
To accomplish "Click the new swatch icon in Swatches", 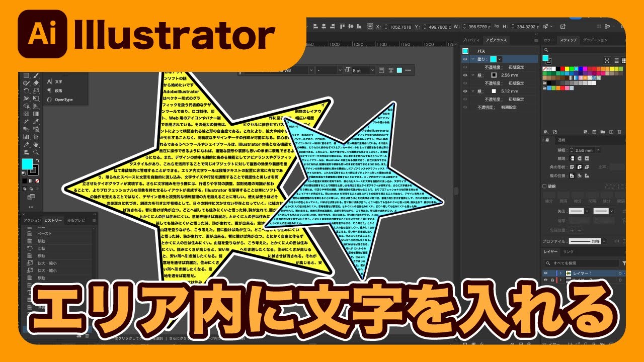I will coord(611,132).
